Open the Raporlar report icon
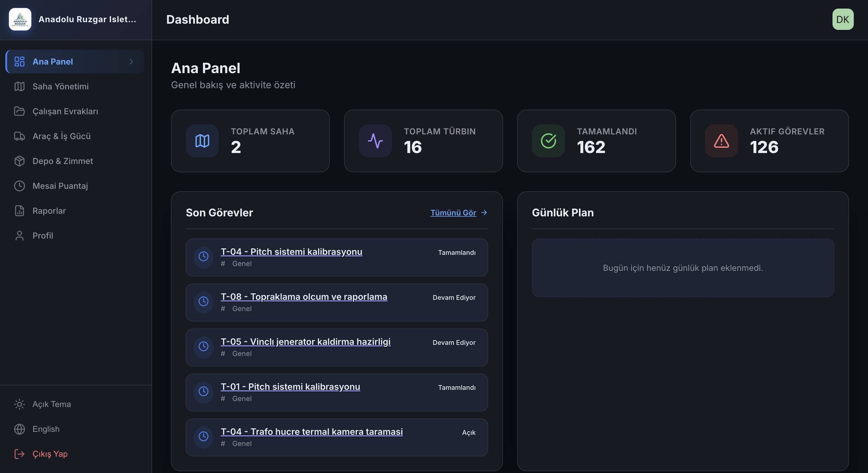The height and width of the screenshot is (473, 868). [19, 210]
